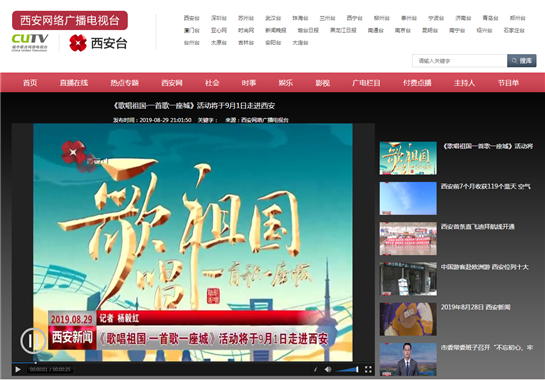
Task: Click the 西安网络广播电视台 banner
Action: click(70, 20)
